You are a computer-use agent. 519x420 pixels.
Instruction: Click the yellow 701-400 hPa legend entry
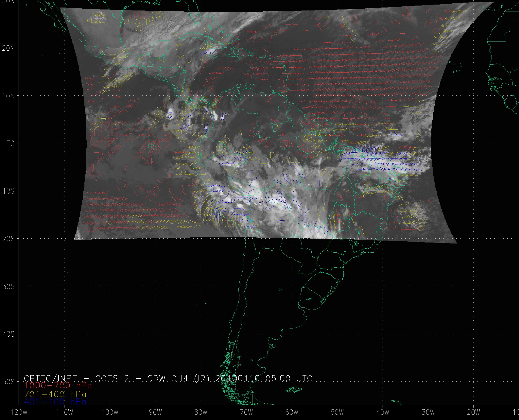tap(55, 394)
